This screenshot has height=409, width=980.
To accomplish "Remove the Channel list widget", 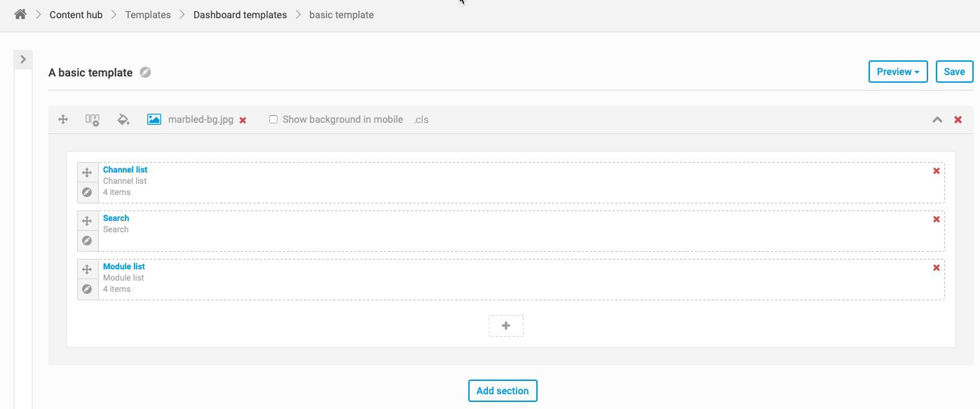I will coord(937,171).
